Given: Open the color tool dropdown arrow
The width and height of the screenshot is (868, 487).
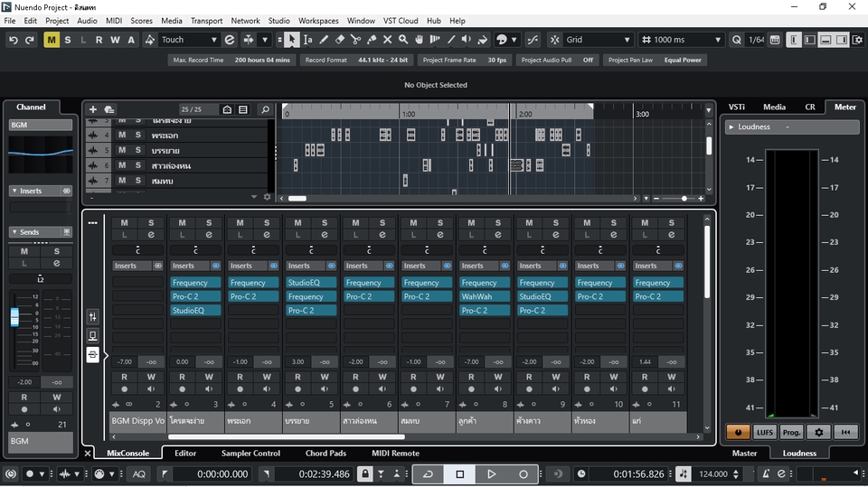Looking at the screenshot, I should 514,40.
